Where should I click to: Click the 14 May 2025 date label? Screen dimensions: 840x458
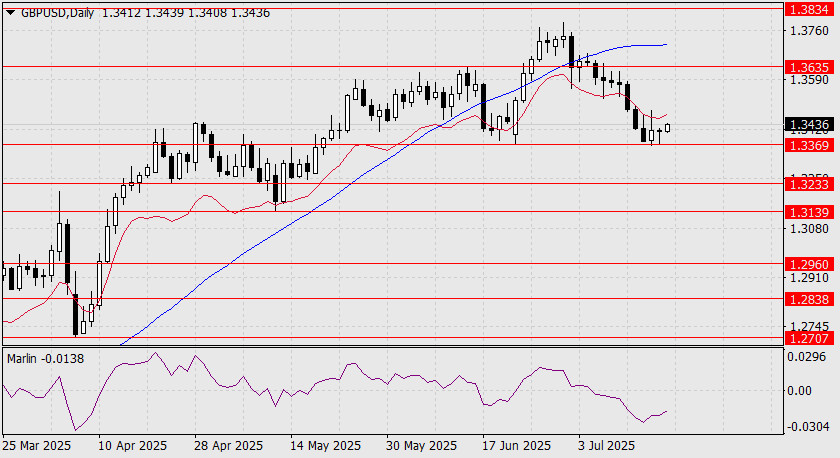pos(326,446)
